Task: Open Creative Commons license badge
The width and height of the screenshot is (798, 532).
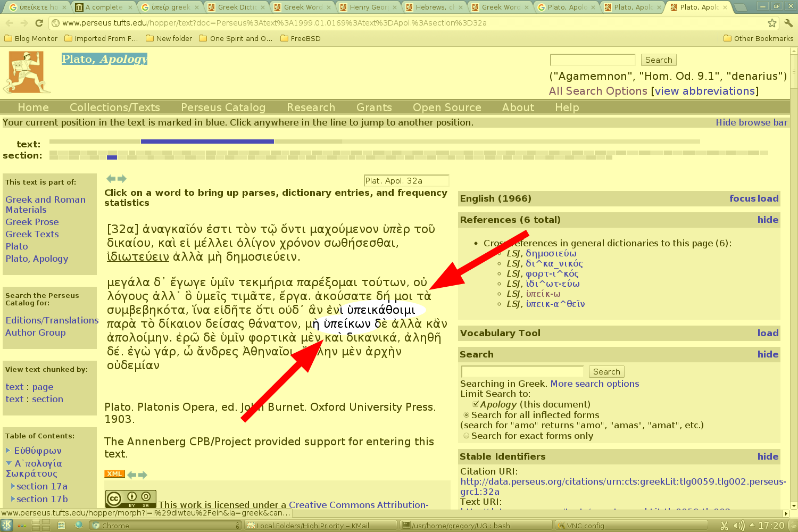Action: click(131, 499)
